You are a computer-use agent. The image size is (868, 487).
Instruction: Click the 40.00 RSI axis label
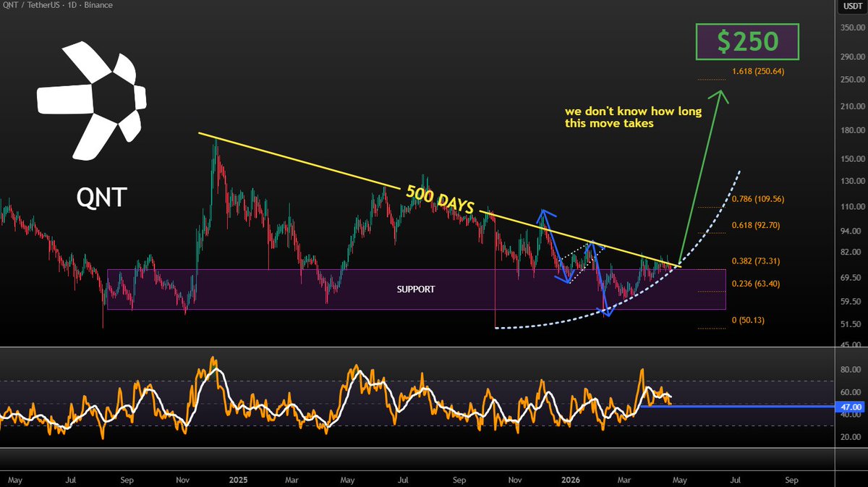(x=849, y=415)
